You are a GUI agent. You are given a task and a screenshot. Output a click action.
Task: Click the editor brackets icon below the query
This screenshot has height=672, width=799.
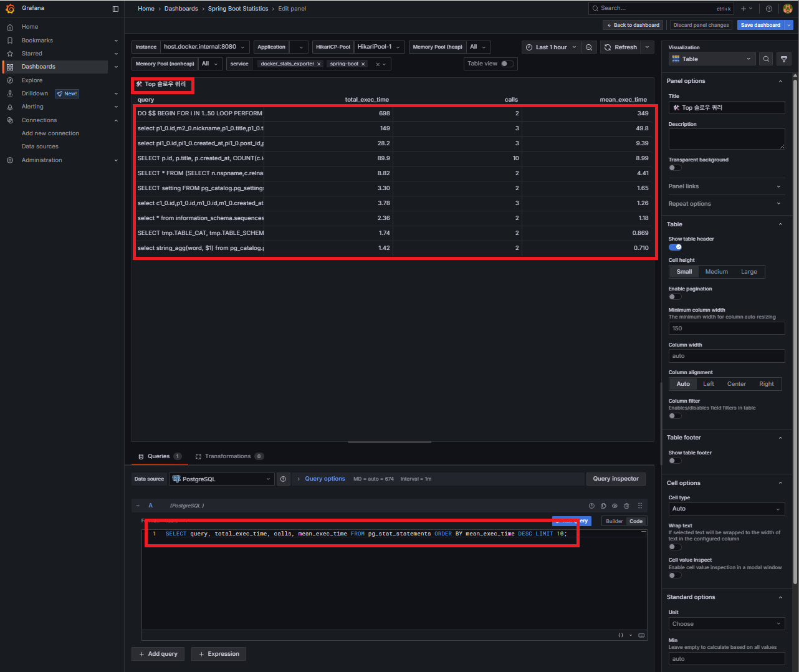coord(621,635)
